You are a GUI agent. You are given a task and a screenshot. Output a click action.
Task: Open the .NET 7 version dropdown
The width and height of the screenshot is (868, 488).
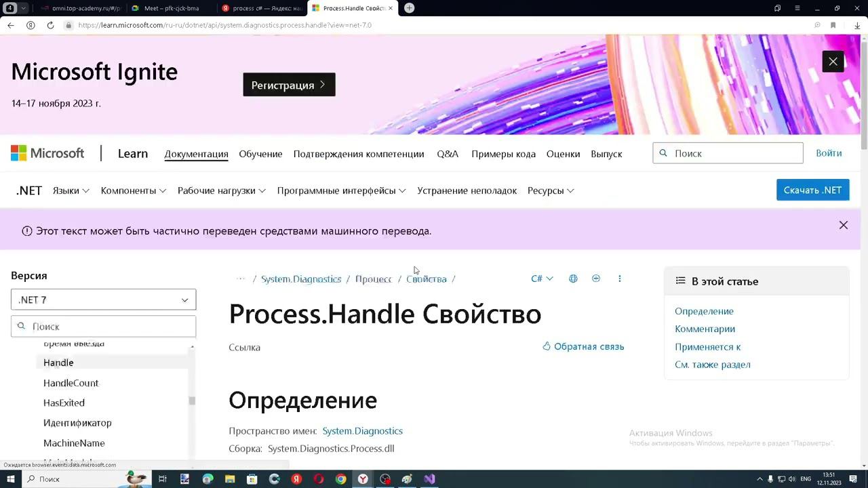(103, 300)
